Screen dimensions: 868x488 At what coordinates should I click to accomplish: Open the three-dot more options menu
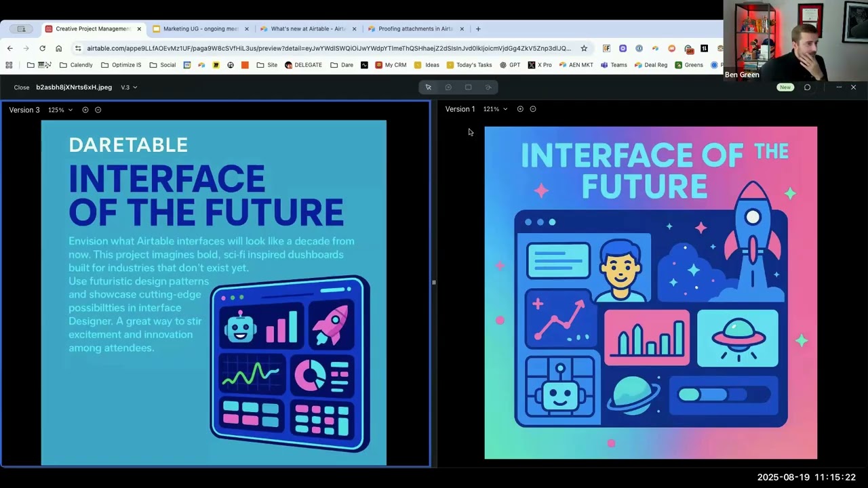[x=839, y=87]
